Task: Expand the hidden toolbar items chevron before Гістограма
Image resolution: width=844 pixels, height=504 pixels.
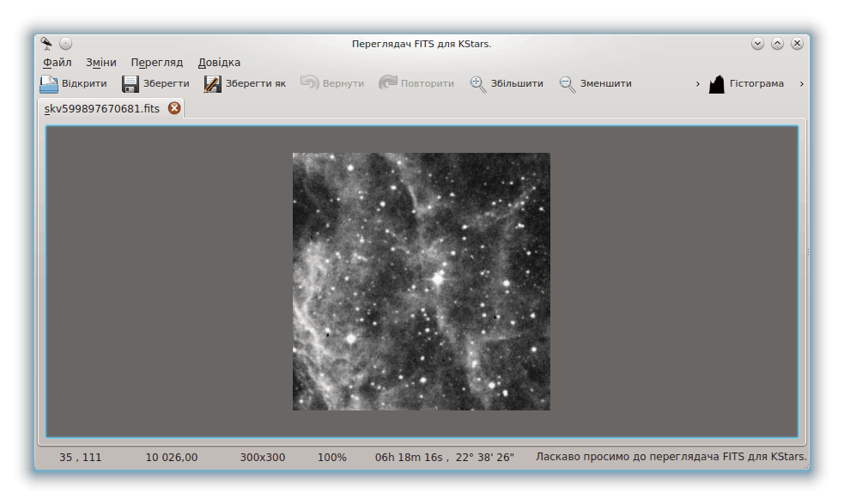Action: (698, 84)
